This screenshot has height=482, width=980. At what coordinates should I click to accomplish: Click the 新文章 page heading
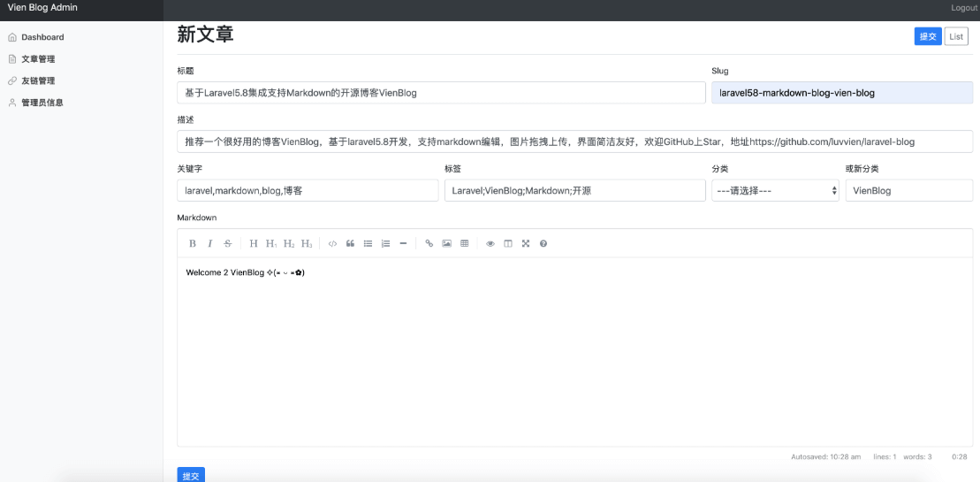click(206, 34)
